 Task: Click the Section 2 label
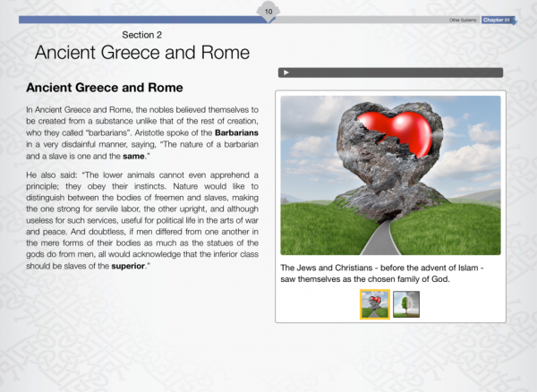click(141, 34)
